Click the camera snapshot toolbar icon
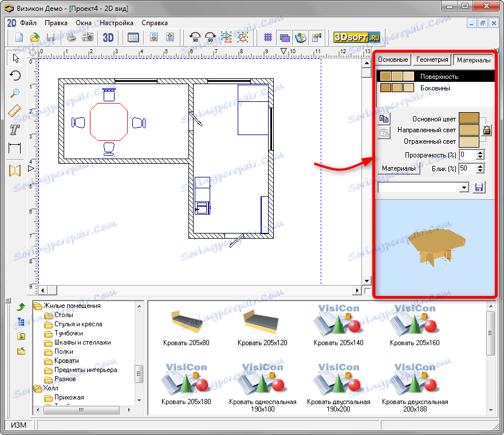504x435 pixels. pyautogui.click(x=88, y=38)
